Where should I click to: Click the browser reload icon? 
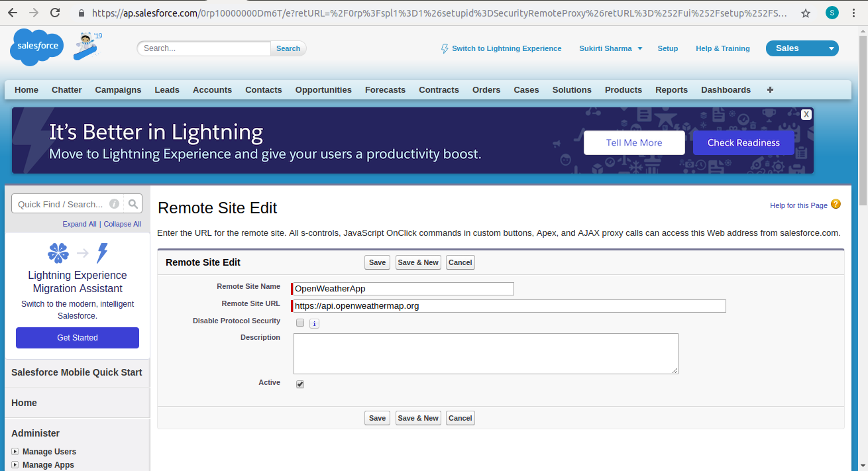click(55, 13)
